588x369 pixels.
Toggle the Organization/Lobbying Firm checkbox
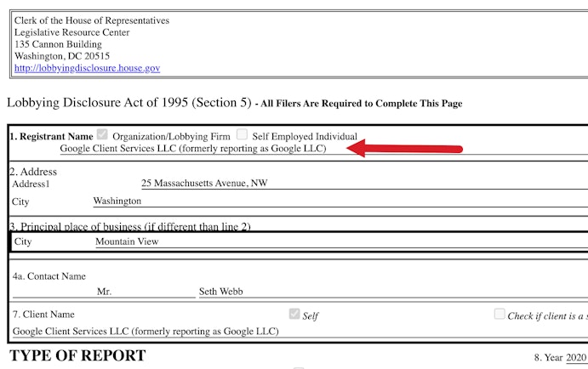pyautogui.click(x=102, y=134)
